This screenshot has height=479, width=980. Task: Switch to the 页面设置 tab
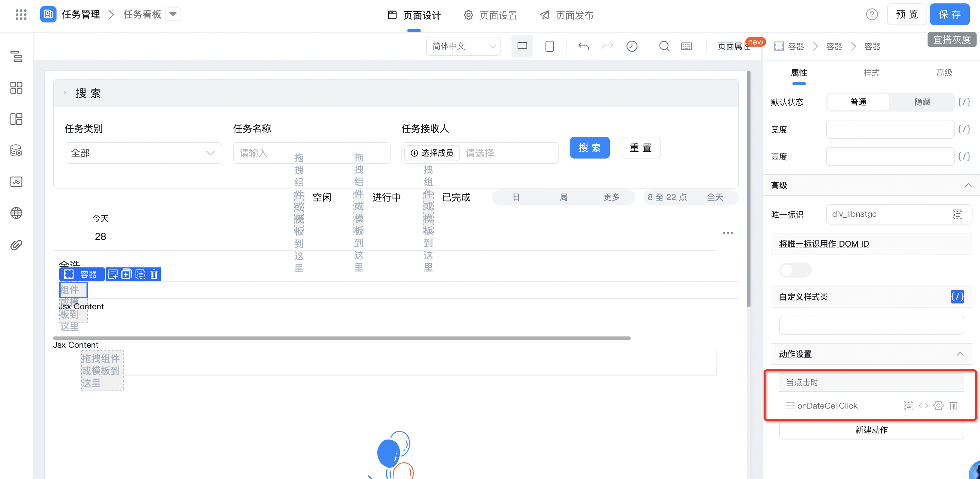coord(490,15)
